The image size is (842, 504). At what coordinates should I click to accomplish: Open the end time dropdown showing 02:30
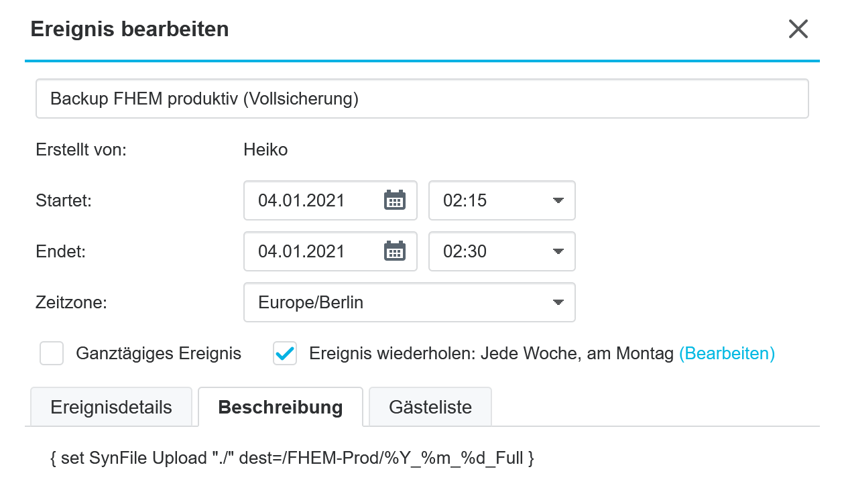[x=502, y=251]
